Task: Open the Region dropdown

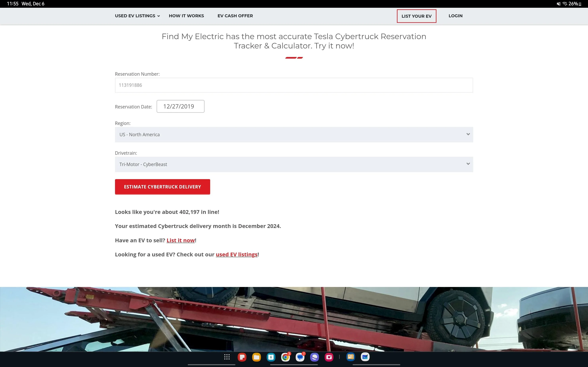Action: pos(294,134)
